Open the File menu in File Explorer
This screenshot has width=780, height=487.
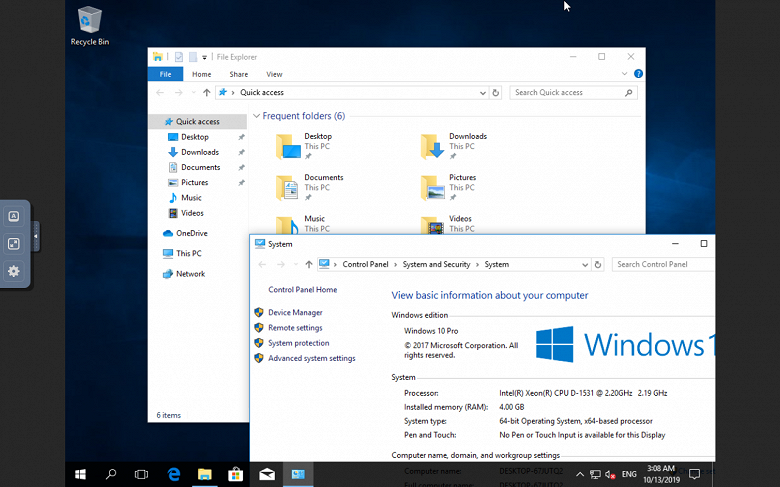(165, 74)
